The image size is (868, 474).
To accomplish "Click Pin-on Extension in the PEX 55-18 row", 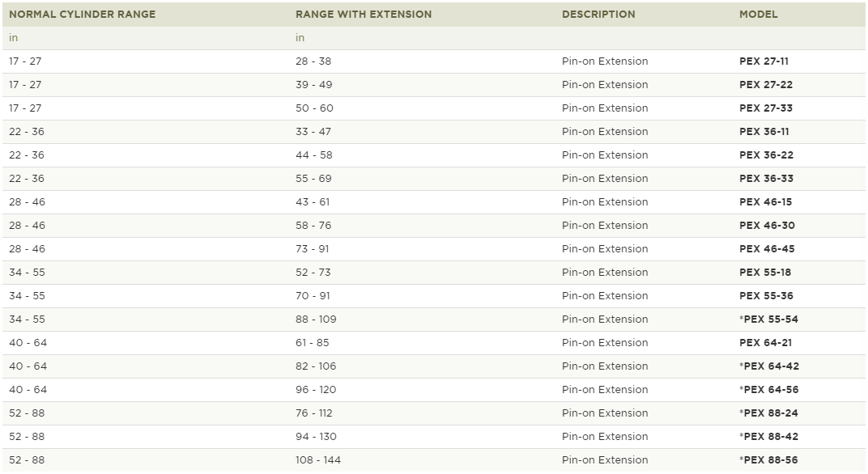I will (x=605, y=272).
